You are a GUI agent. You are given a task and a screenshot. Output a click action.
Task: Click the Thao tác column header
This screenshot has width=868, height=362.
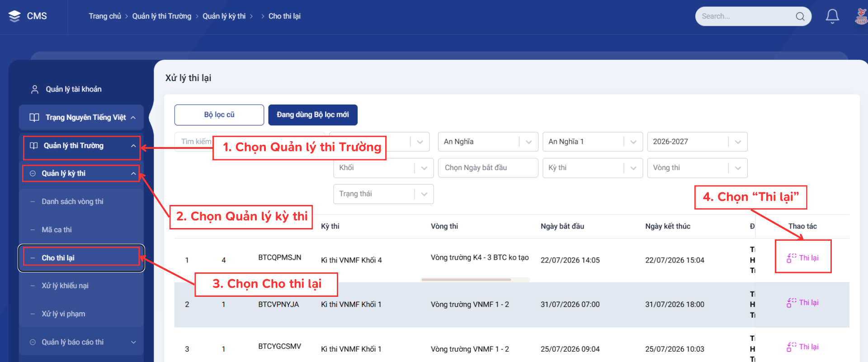[802, 226]
